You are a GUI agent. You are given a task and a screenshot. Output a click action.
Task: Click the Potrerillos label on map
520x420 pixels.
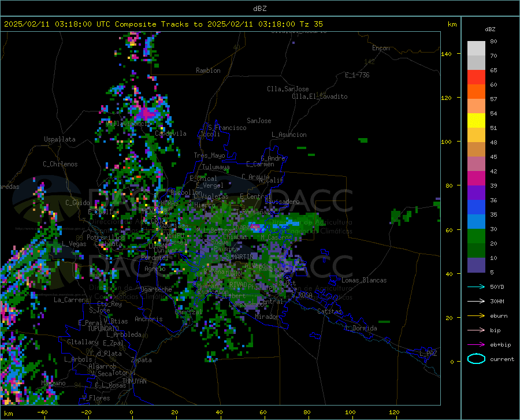click(x=106, y=237)
